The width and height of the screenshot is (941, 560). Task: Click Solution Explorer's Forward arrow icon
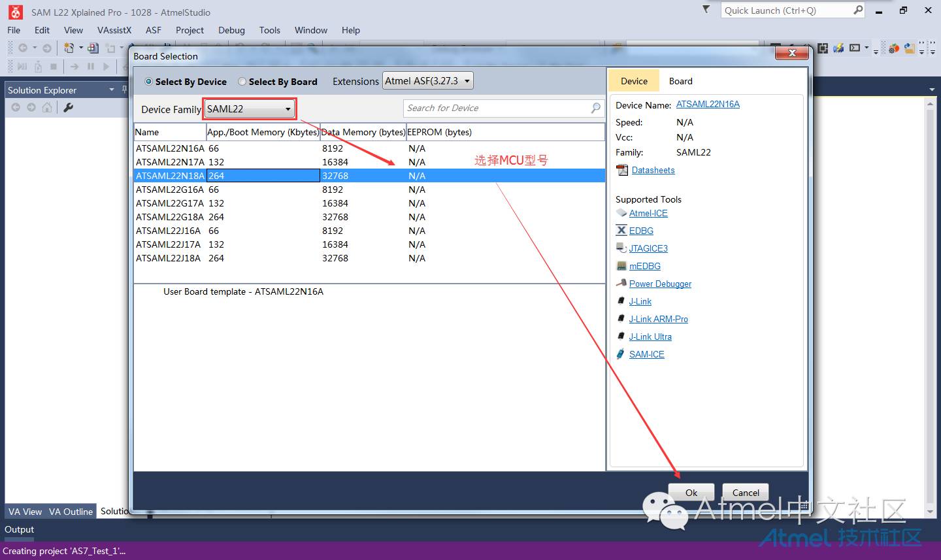point(31,107)
